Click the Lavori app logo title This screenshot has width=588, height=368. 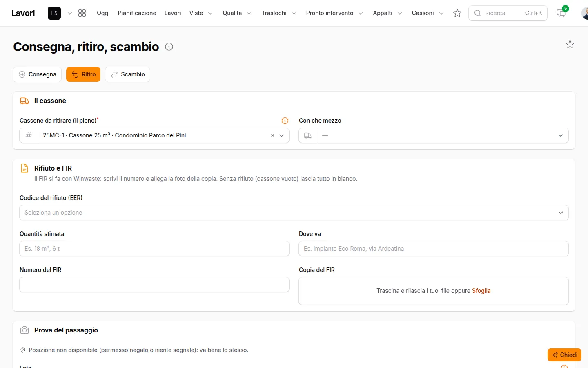point(23,13)
